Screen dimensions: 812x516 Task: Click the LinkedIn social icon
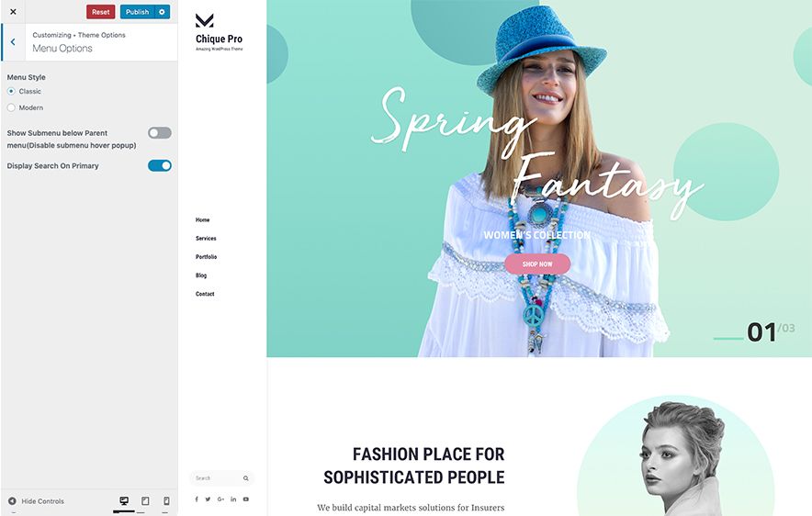pyautogui.click(x=233, y=499)
